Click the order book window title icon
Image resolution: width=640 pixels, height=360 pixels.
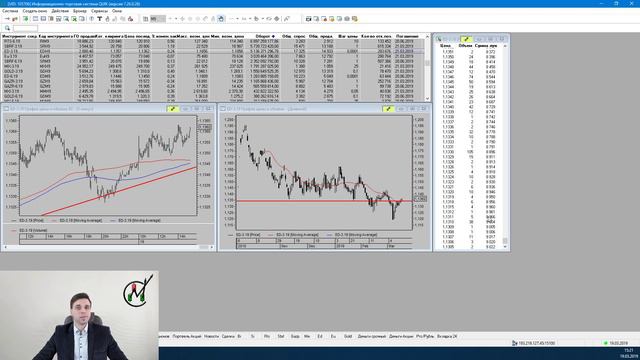tap(439, 39)
